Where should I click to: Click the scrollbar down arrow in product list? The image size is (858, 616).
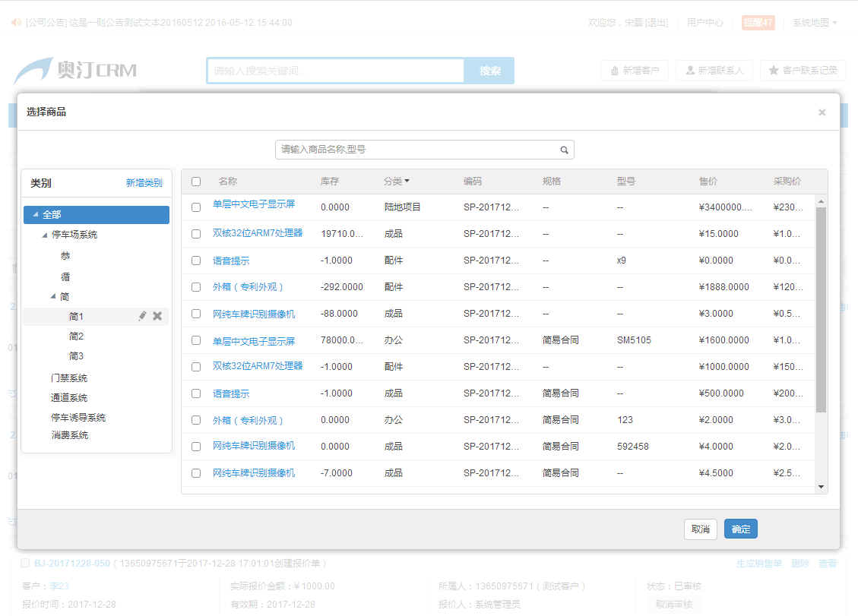[x=821, y=486]
